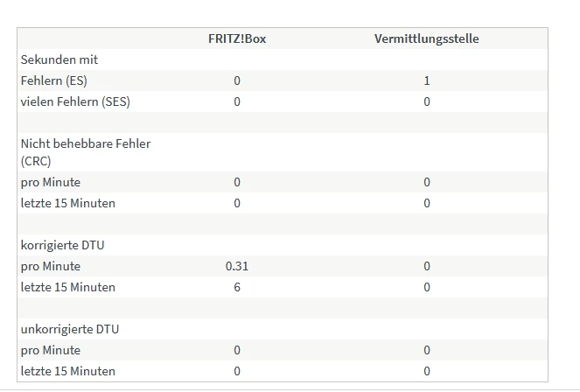The width and height of the screenshot is (580, 392).
Task: Select "pro Minute" label under CRC errors
Action: (x=51, y=182)
